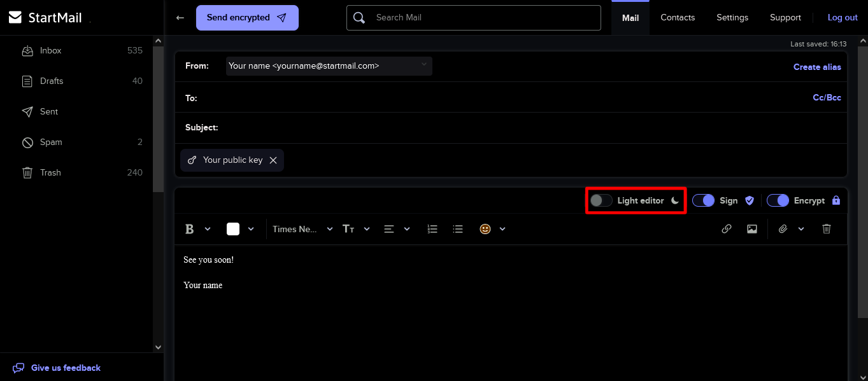Insert a link with the chain icon
The width and height of the screenshot is (868, 381).
tap(727, 229)
